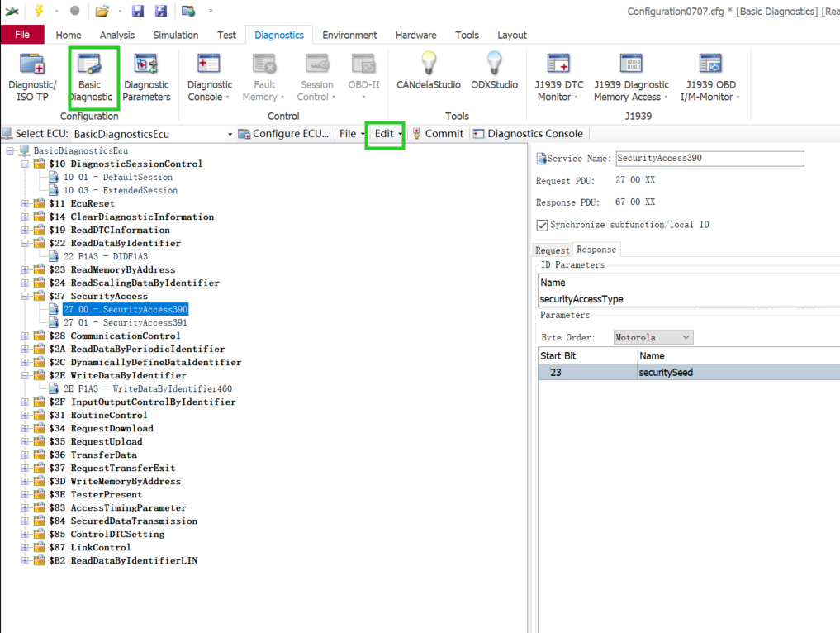Image resolution: width=840 pixels, height=633 pixels.
Task: Select $19 ReadDTCInformation tree row
Action: [109, 230]
